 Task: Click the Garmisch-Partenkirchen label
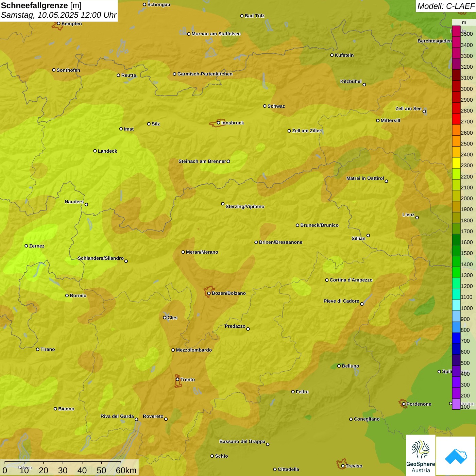(205, 74)
